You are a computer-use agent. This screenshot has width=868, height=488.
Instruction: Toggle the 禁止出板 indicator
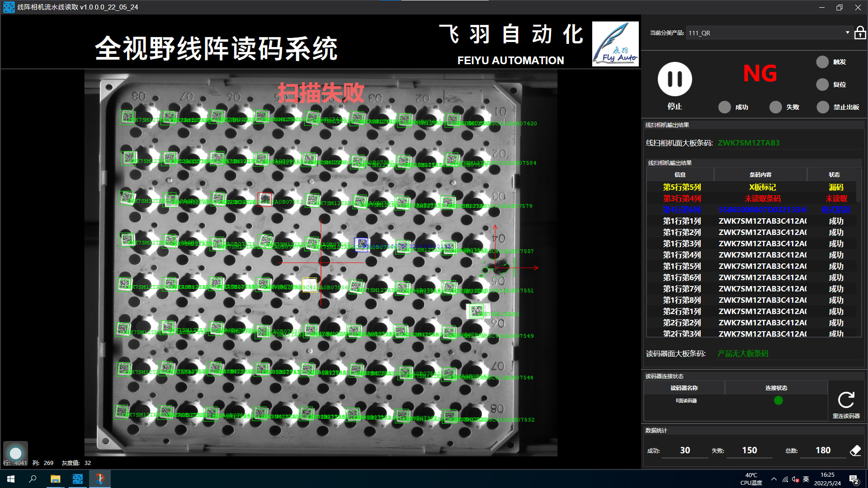(x=822, y=107)
